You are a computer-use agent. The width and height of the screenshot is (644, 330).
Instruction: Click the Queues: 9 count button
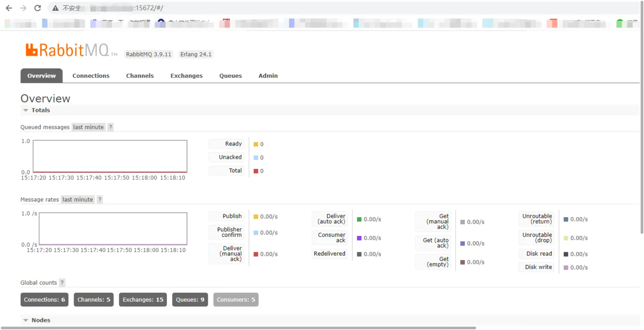pos(190,300)
